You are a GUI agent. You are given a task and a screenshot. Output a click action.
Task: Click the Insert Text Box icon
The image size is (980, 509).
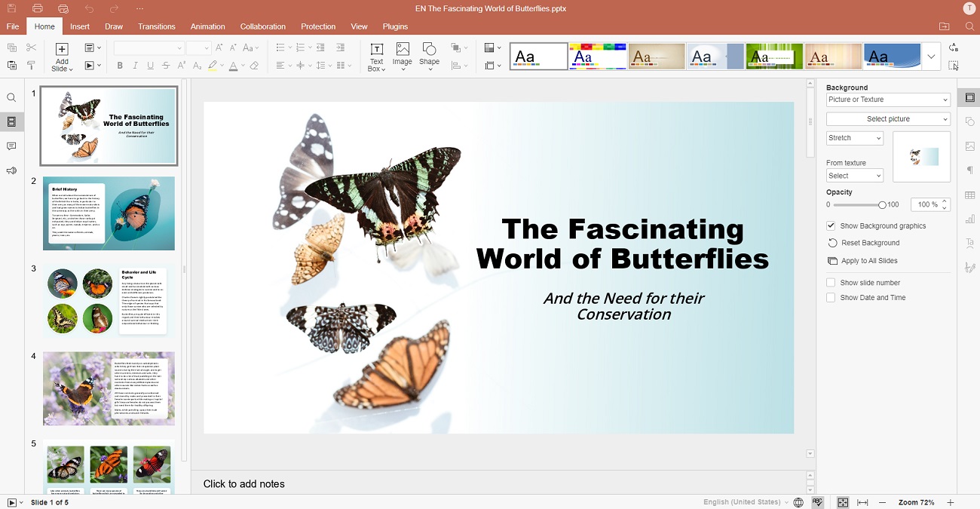click(376, 50)
